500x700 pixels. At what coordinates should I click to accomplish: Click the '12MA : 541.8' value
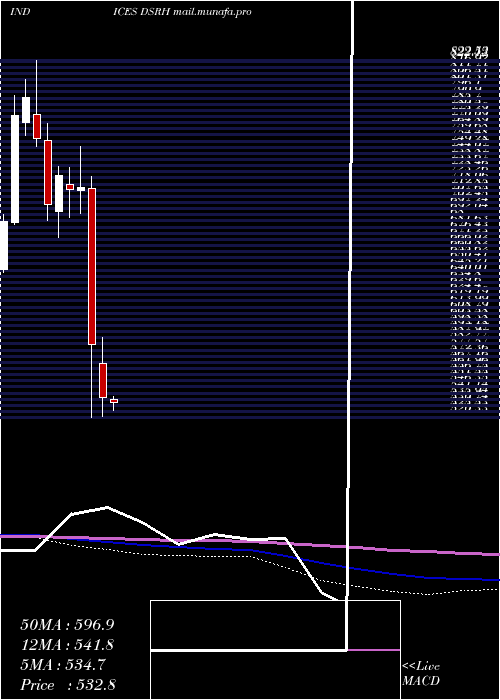pos(67,645)
